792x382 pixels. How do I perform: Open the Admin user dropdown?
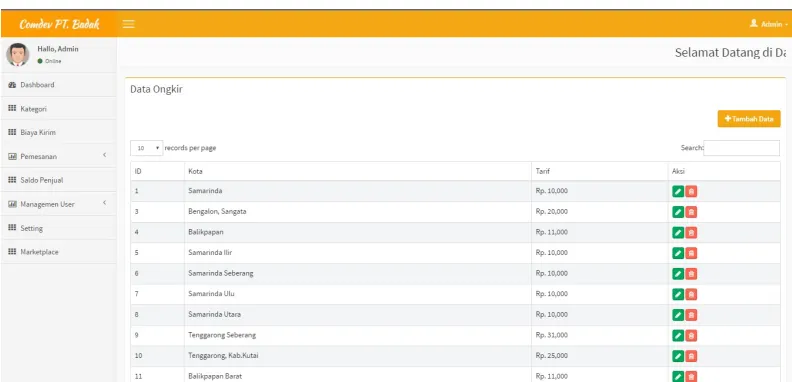coord(768,24)
